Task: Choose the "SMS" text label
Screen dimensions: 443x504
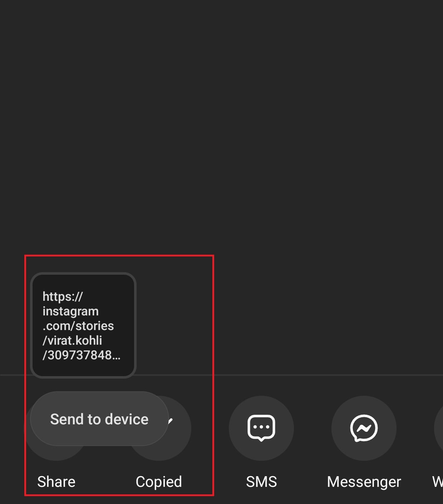Action: (x=261, y=481)
